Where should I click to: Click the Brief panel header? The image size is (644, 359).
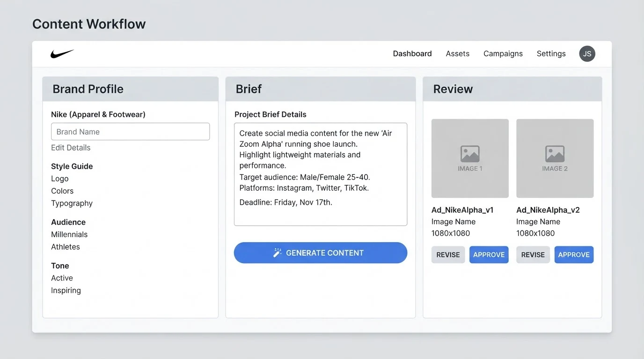click(321, 89)
